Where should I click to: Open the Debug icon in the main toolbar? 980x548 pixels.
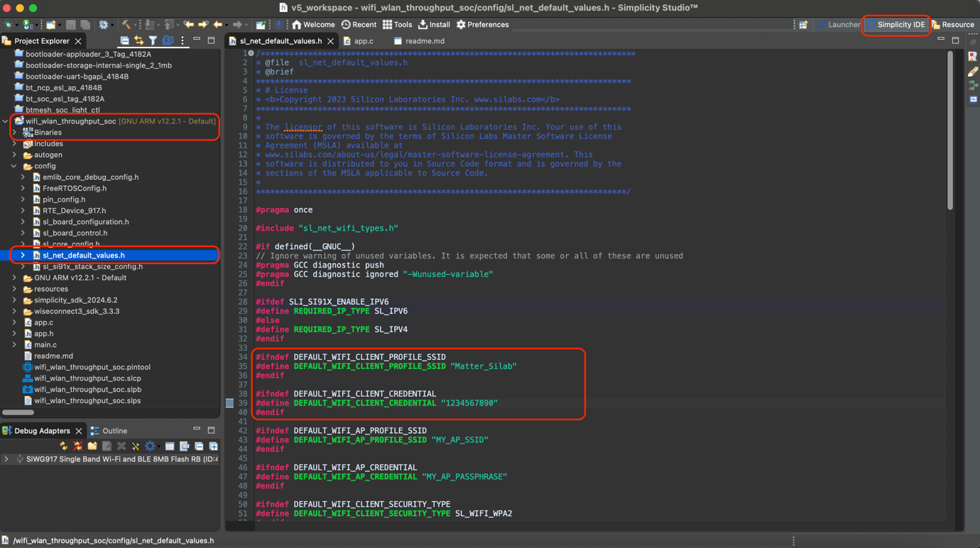tap(8, 23)
